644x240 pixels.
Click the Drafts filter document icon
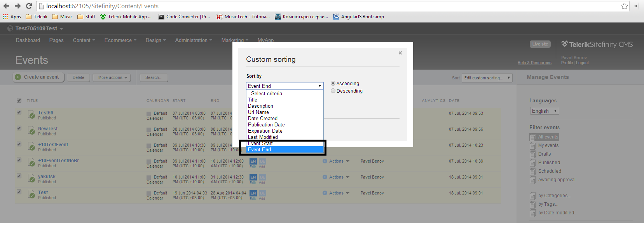(x=533, y=154)
